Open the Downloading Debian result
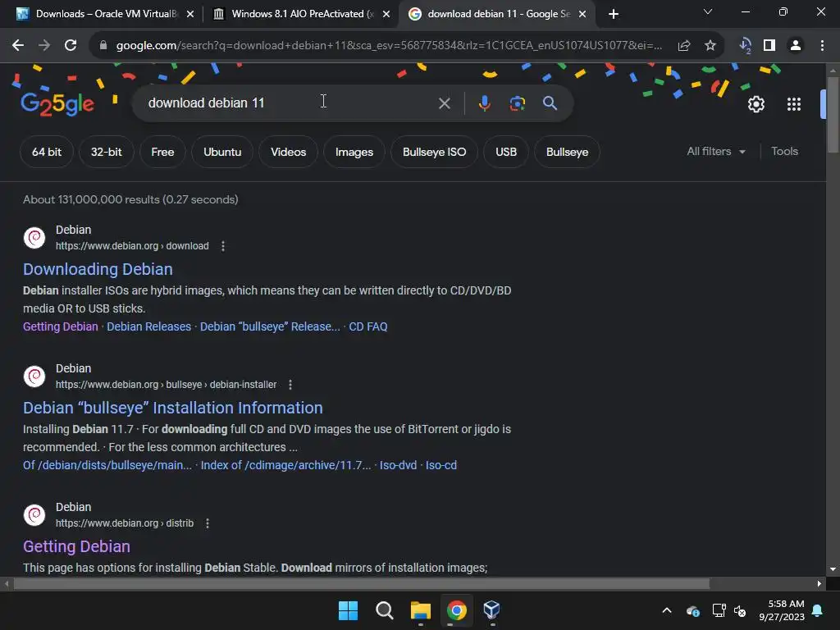This screenshot has width=840, height=630. point(98,269)
